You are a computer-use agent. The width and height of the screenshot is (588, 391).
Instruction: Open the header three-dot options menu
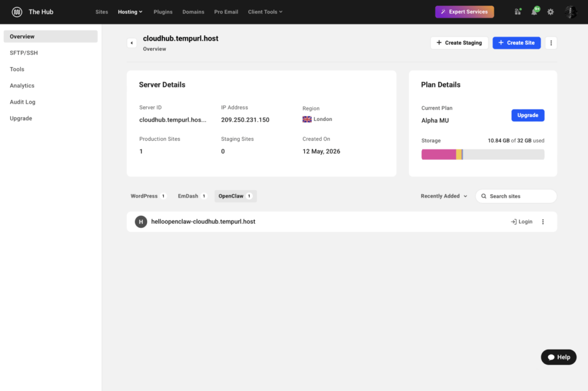point(551,43)
